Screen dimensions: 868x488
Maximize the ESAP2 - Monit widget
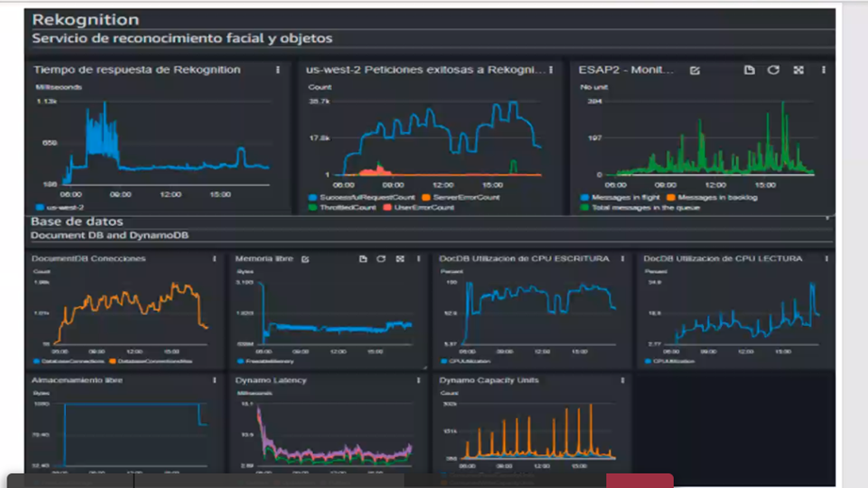[798, 70]
